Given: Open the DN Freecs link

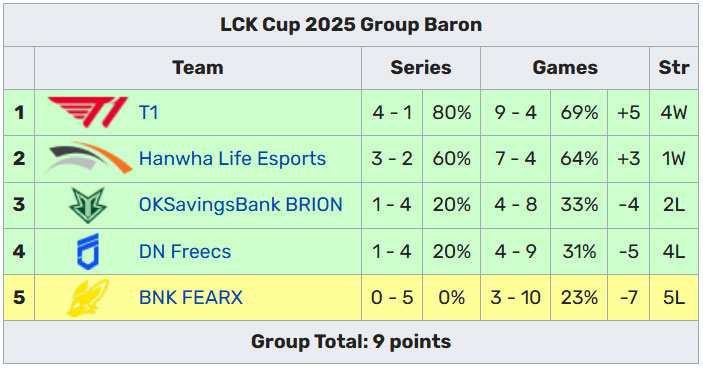Looking at the screenshot, I should coord(185,252).
